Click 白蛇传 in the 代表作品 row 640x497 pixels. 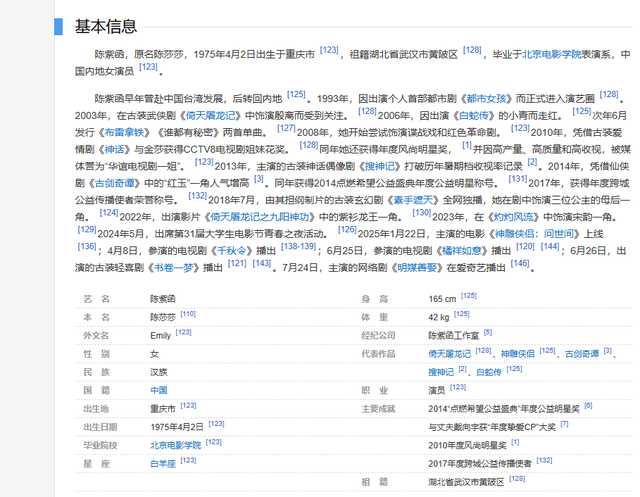488,371
